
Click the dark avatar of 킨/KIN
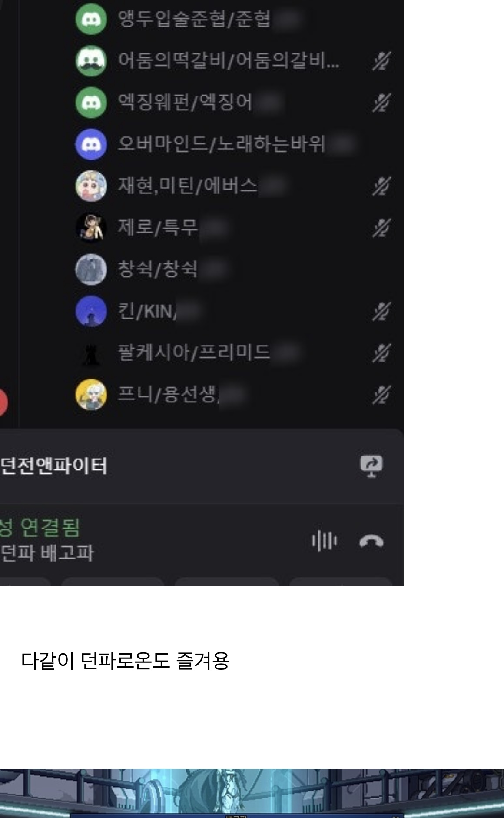point(91,311)
